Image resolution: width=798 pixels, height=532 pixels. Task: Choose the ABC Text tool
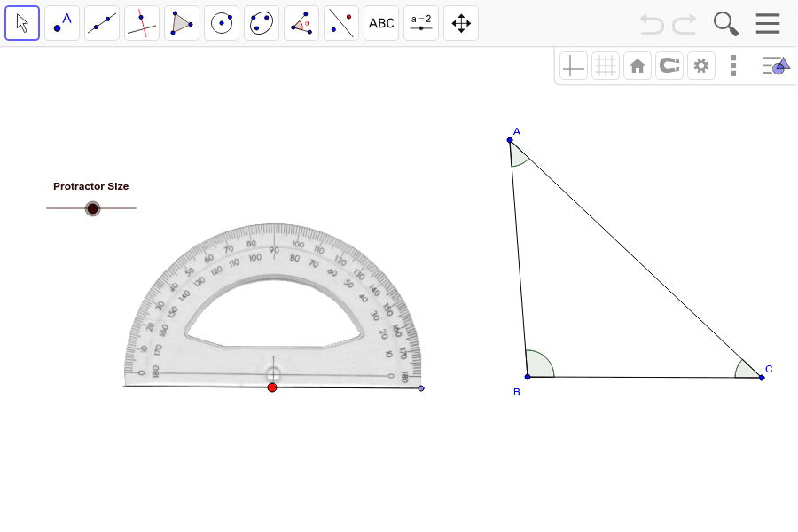click(381, 23)
